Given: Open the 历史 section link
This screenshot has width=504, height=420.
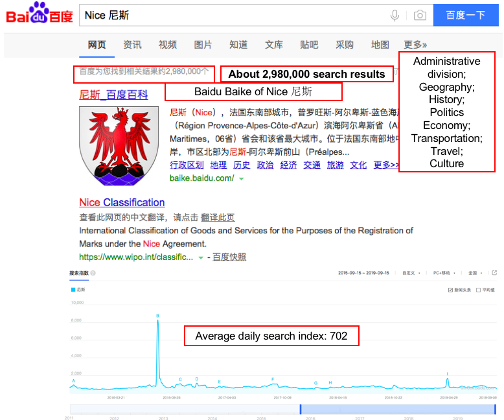Looking at the screenshot, I should (x=242, y=165).
